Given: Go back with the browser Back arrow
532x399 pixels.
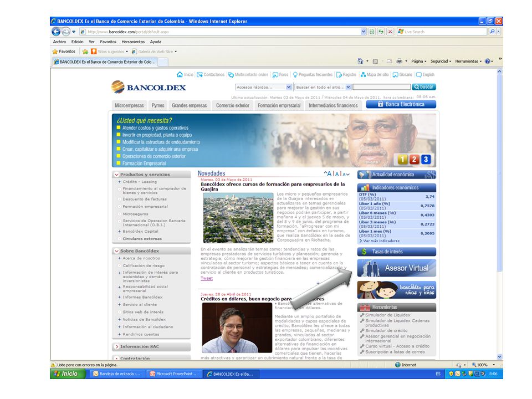Looking at the screenshot, I should point(56,32).
